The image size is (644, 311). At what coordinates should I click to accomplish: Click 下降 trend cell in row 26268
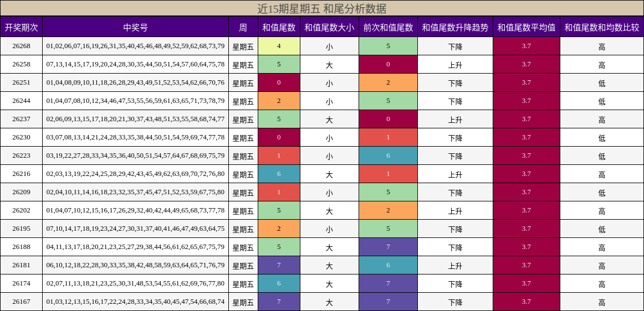455,46
